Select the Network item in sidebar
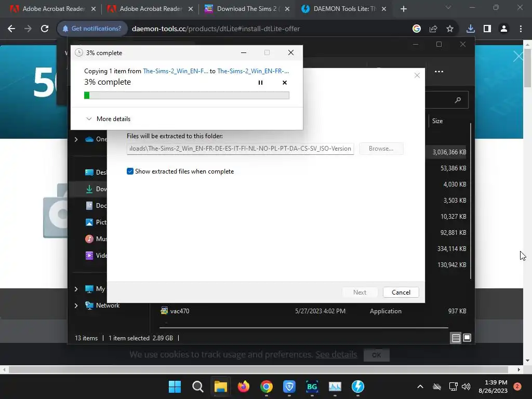Image resolution: width=532 pixels, height=399 pixels. [x=108, y=305]
